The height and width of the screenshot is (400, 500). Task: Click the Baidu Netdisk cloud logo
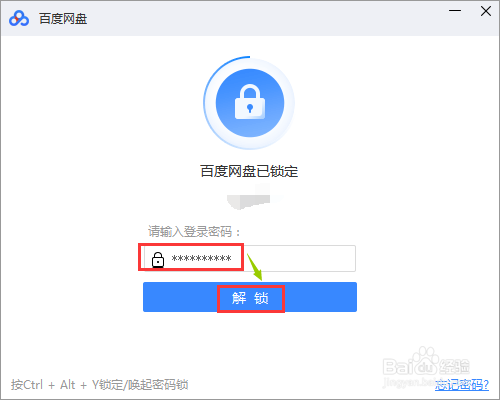click(x=19, y=18)
